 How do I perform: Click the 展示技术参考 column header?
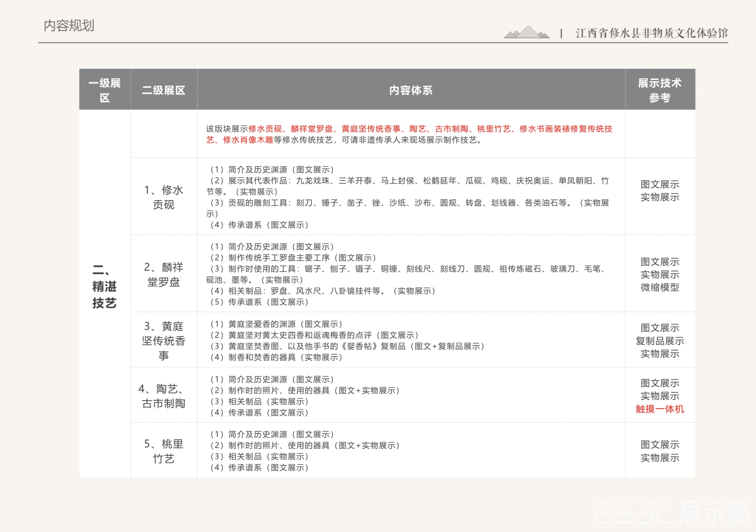[x=660, y=90]
